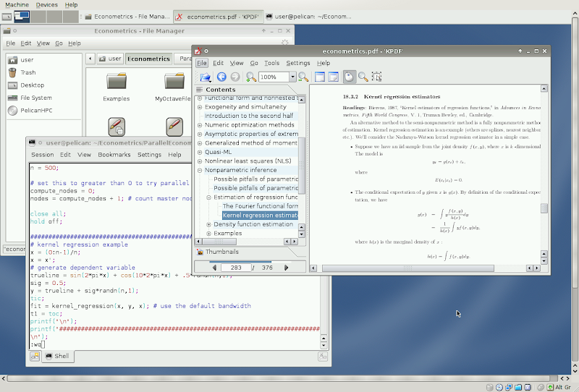Collapse the Nonparametric inference tree node
Viewport: 579px width, 392px height.
tap(200, 170)
